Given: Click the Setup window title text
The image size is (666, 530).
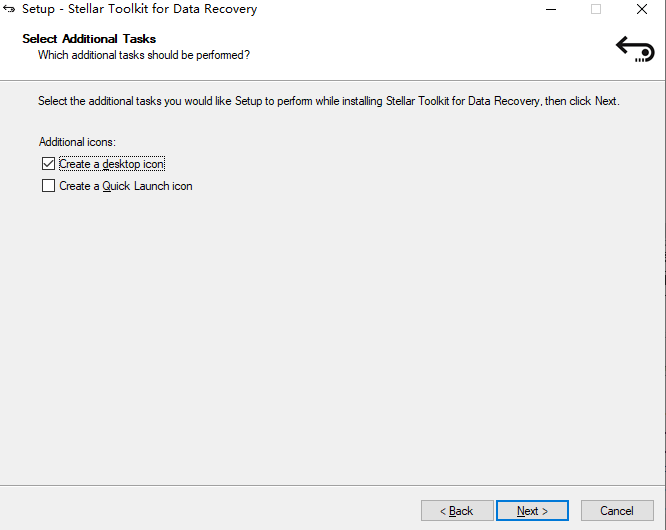Looking at the screenshot, I should [x=139, y=9].
